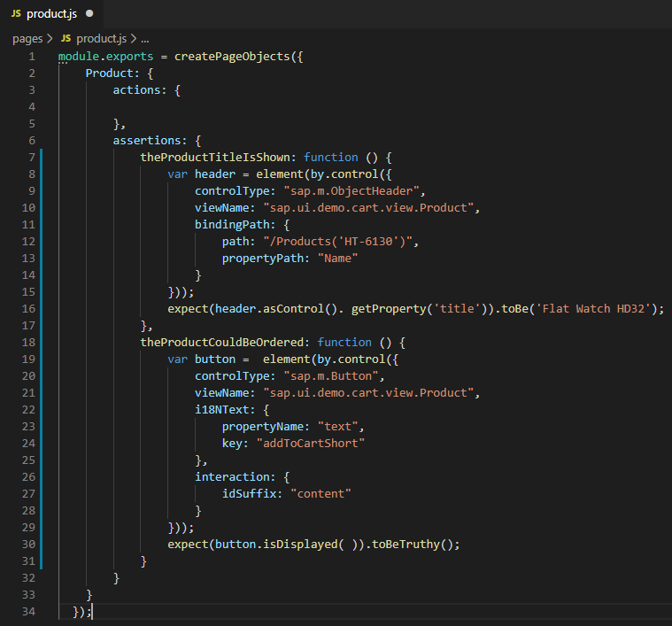This screenshot has height=626, width=672.
Task: Click line number 7 in the gutter
Action: point(32,158)
